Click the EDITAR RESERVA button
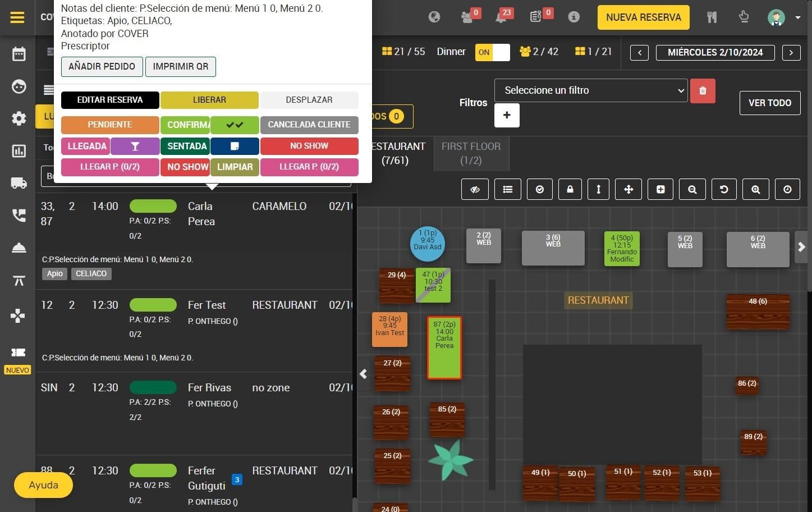This screenshot has height=512, width=812. coord(110,100)
